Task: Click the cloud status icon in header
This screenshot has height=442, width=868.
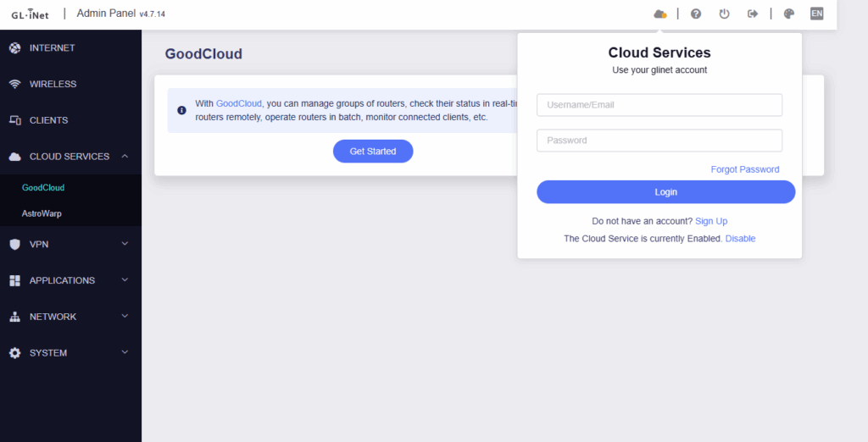Action: pyautogui.click(x=659, y=14)
